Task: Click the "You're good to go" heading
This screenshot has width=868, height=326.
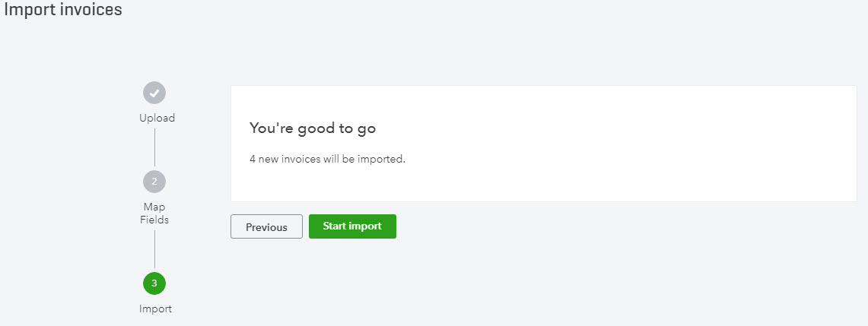Action: pyautogui.click(x=313, y=128)
